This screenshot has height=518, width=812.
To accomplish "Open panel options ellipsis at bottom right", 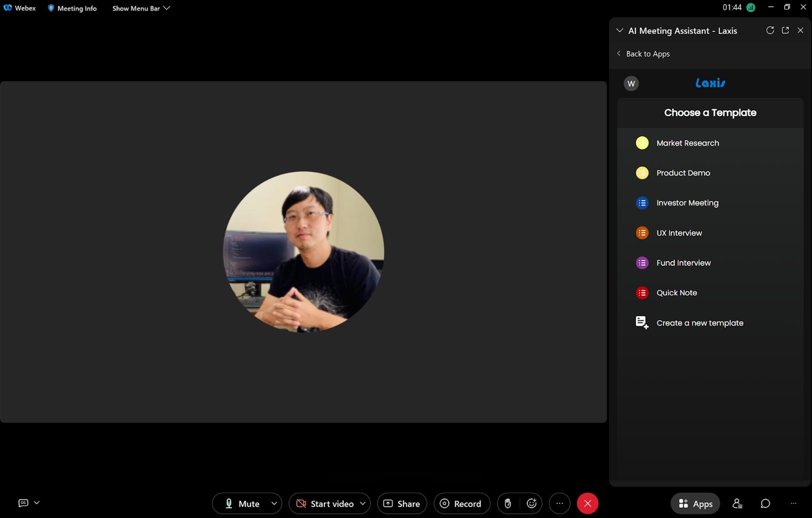I will tap(793, 503).
